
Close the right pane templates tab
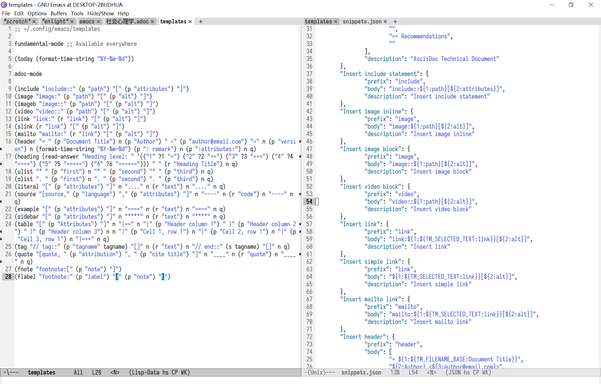pos(336,21)
